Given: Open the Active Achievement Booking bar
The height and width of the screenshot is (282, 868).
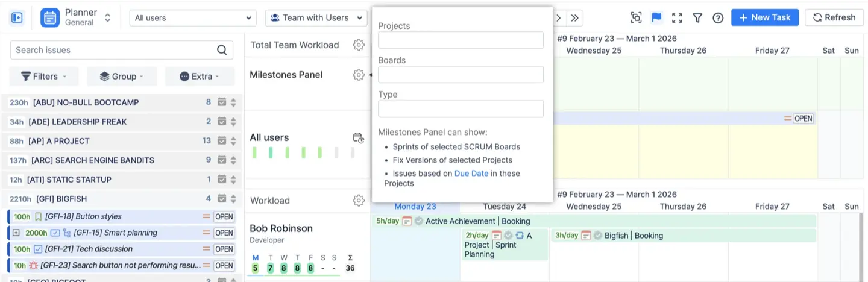Looking at the screenshot, I should point(594,221).
